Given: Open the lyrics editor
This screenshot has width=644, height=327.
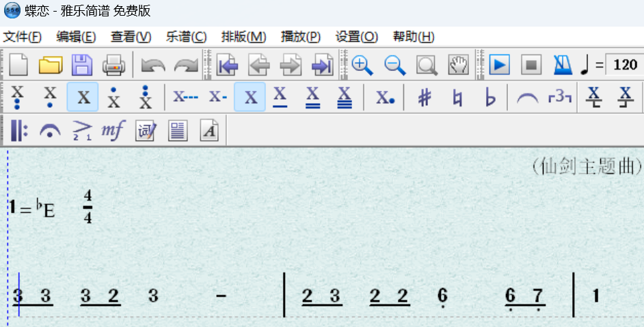Looking at the screenshot, I should [146, 130].
